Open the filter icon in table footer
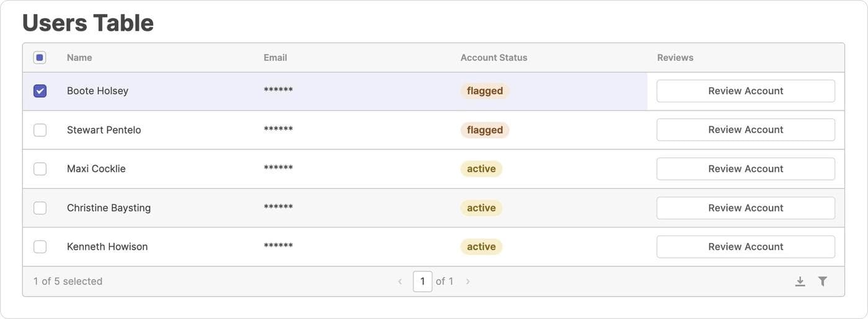This screenshot has height=319, width=868. (822, 281)
